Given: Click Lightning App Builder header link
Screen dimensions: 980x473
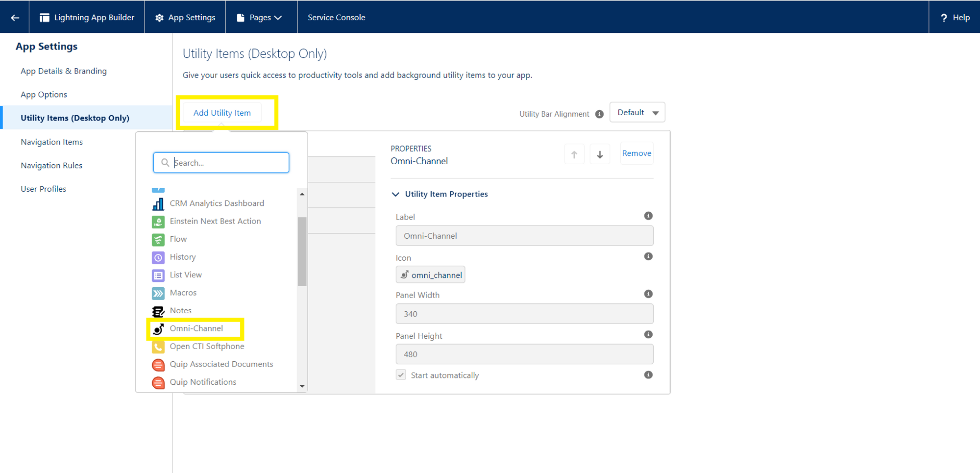Looking at the screenshot, I should coord(87,18).
